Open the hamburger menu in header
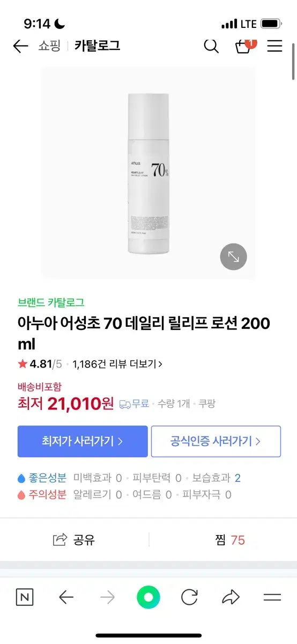297x644 pixels. [274, 46]
